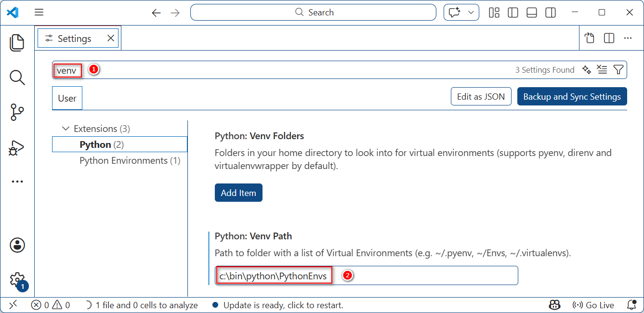
Task: Open the Run and Debug view
Action: point(17,147)
